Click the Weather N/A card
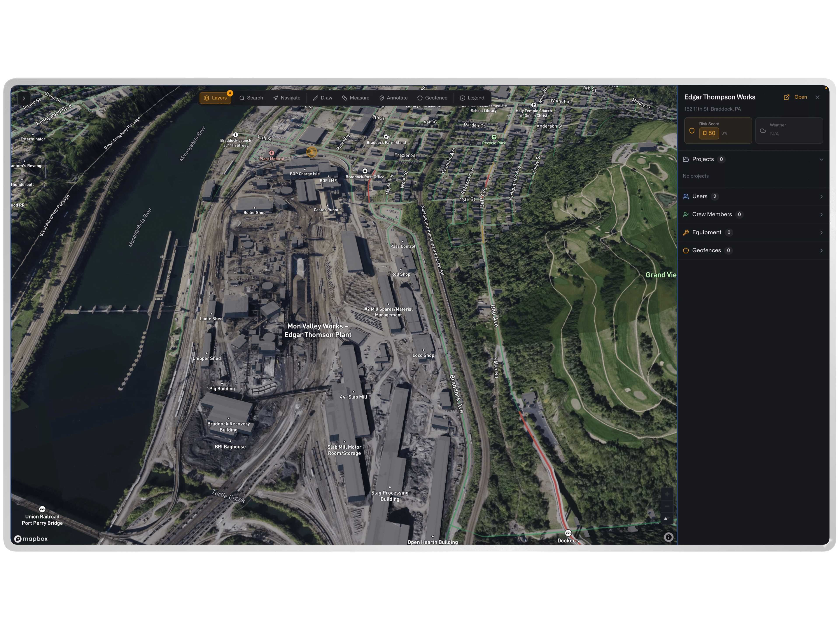 pos(789,130)
